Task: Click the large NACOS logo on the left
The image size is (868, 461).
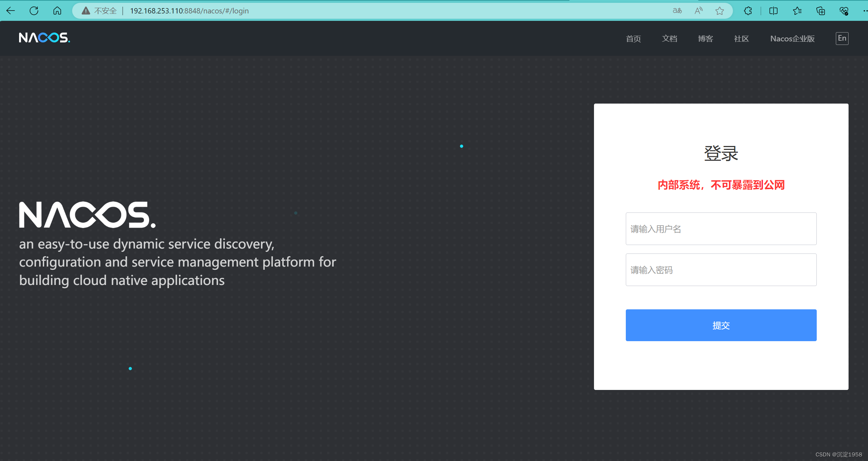Action: tap(87, 215)
